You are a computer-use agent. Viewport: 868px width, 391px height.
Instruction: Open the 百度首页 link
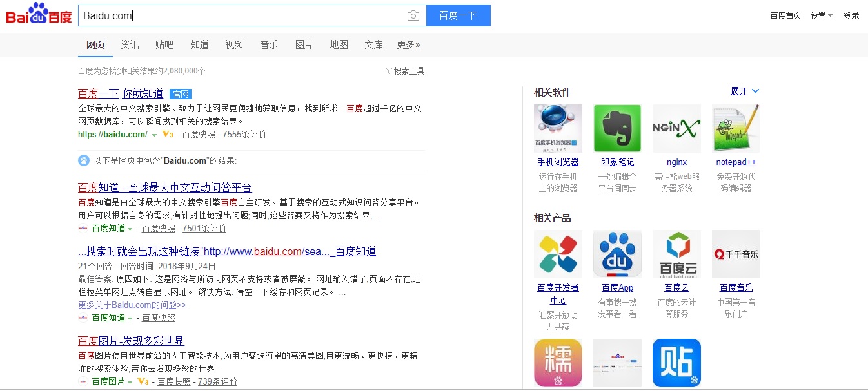coord(785,15)
